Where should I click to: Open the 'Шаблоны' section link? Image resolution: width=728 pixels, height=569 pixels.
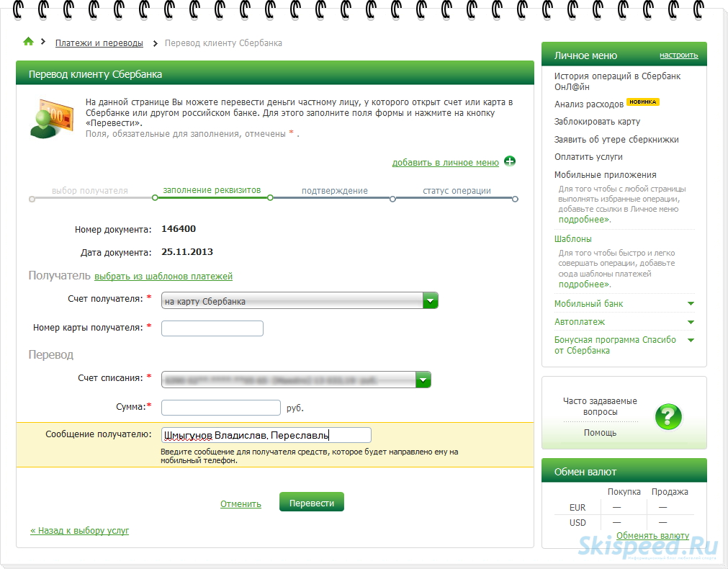tap(573, 239)
